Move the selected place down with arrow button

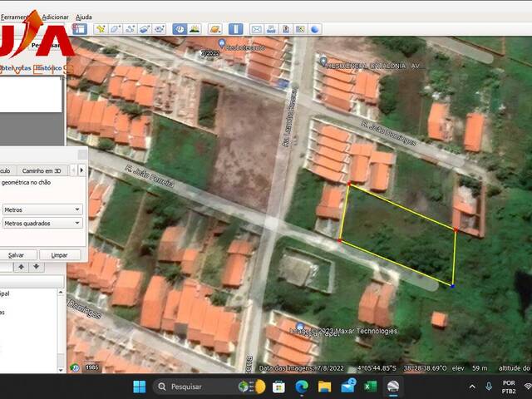pos(37,267)
